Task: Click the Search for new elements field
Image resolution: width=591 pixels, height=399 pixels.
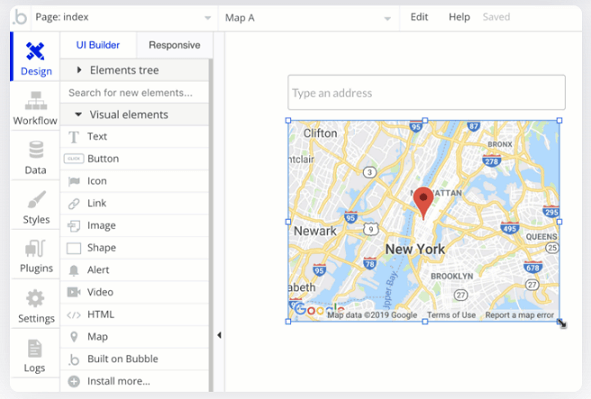Action: [134, 93]
